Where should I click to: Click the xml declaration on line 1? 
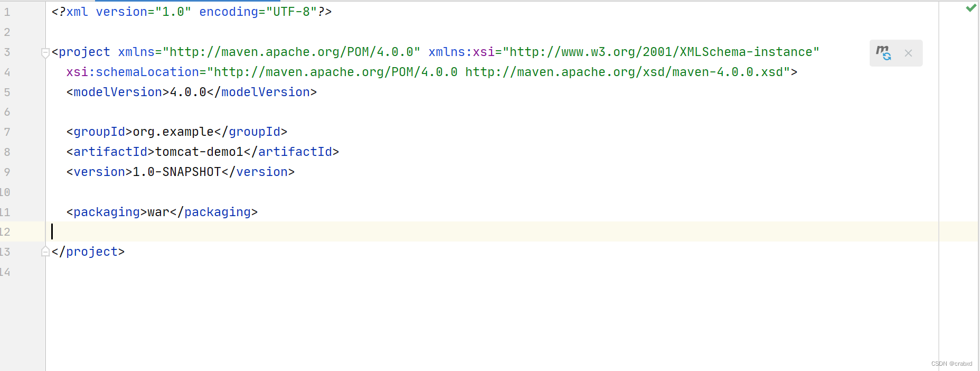point(192,12)
